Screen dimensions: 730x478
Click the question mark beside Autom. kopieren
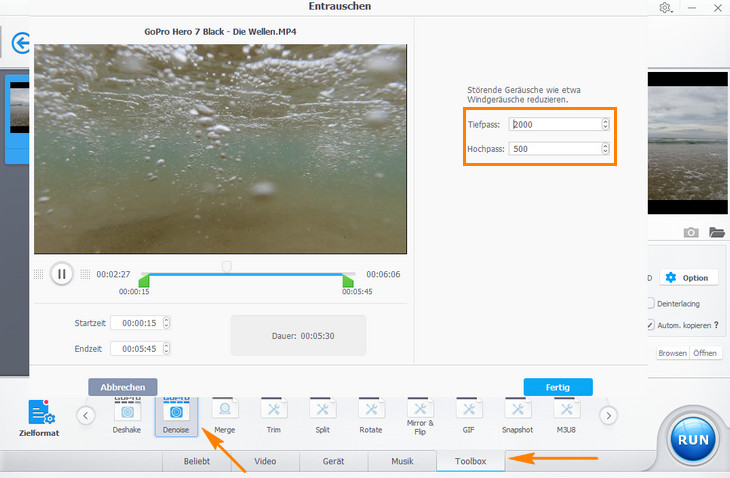tap(716, 325)
